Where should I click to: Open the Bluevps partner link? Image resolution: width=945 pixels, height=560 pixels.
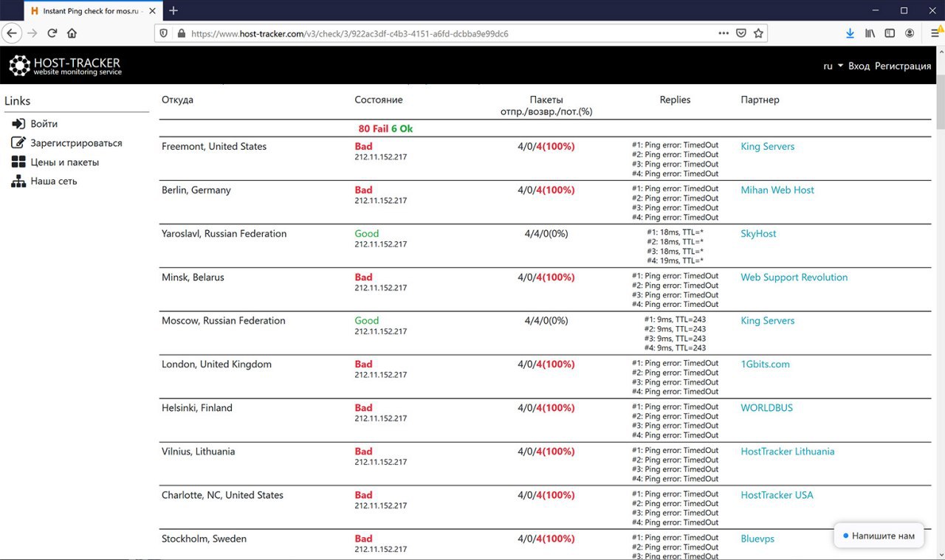tap(757, 539)
